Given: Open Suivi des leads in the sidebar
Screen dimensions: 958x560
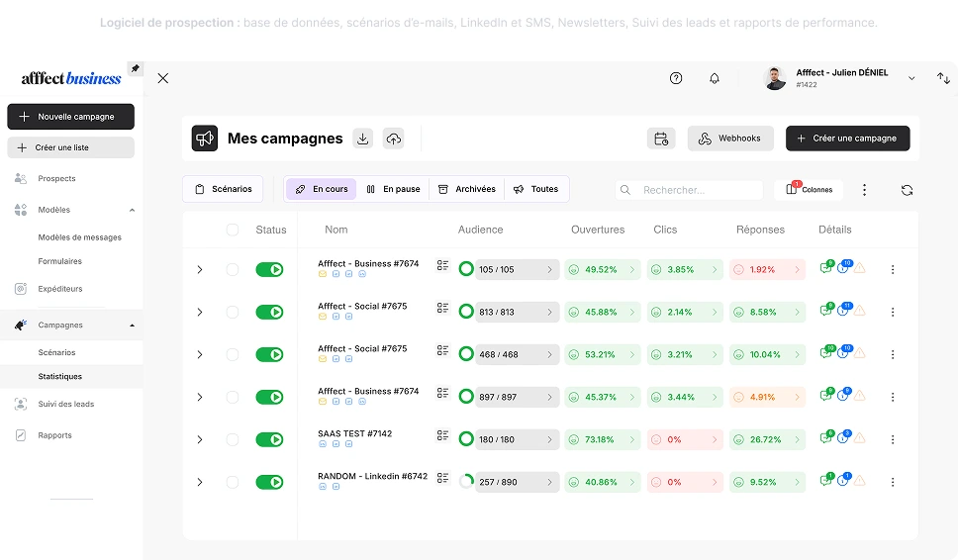Looking at the screenshot, I should 66,405.
